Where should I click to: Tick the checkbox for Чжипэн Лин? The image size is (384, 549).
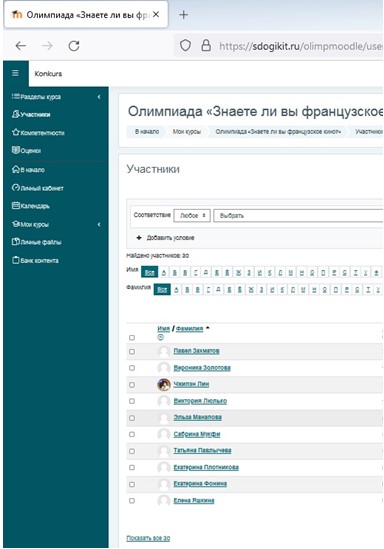coord(132,384)
